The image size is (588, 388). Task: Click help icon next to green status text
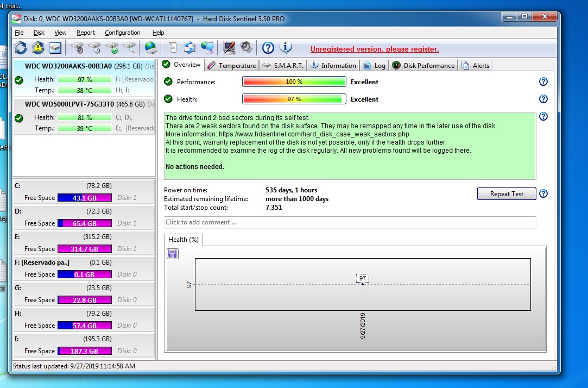click(543, 116)
